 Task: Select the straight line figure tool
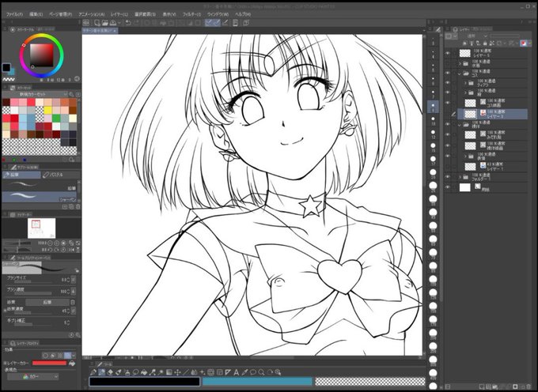click(x=186, y=372)
